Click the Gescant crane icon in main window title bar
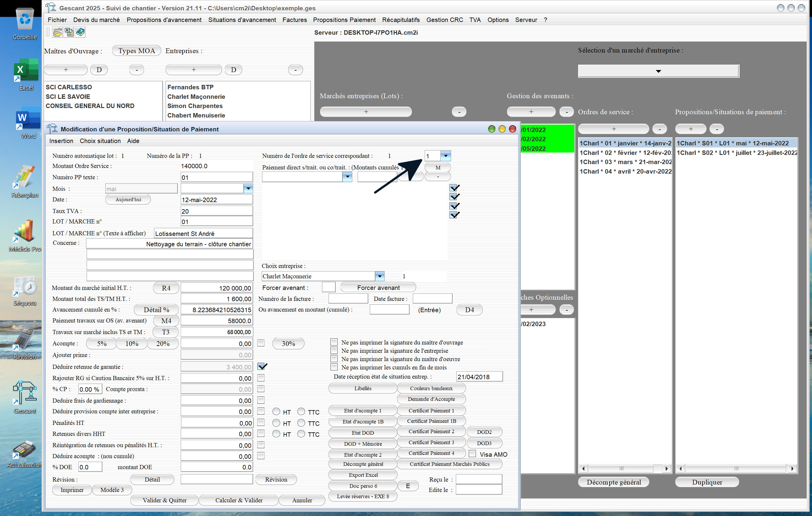812x516 pixels. click(50, 7)
